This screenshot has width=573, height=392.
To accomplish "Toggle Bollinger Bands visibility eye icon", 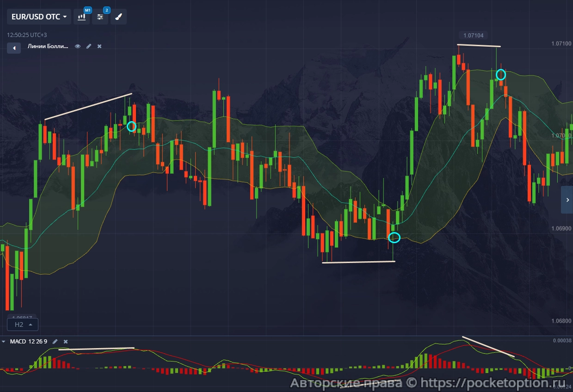I will 78,46.
